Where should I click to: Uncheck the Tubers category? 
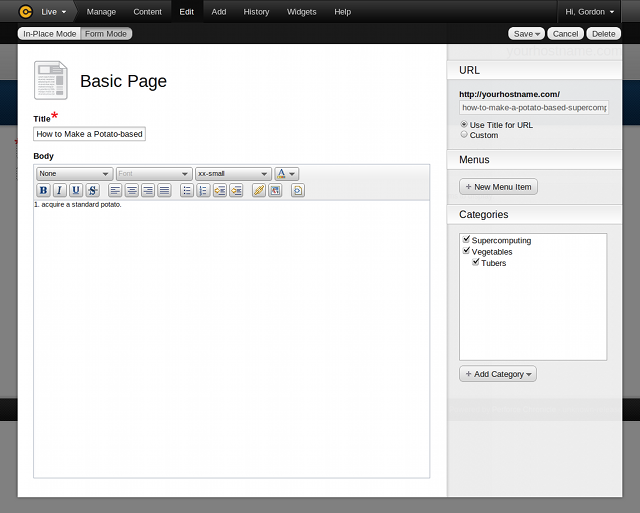[x=476, y=262]
